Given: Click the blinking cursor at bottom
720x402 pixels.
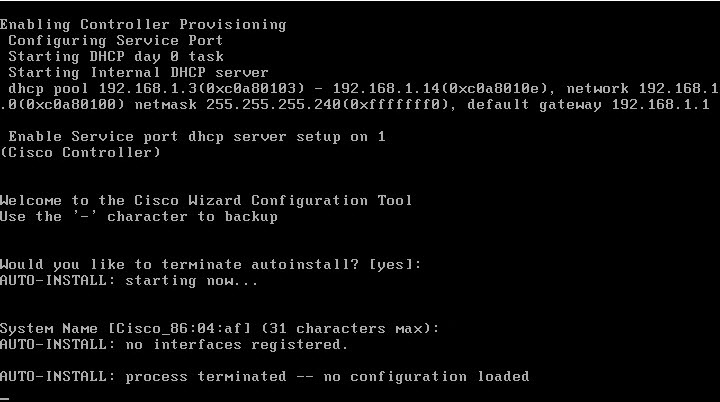Looking at the screenshot, I should pos(5,398).
